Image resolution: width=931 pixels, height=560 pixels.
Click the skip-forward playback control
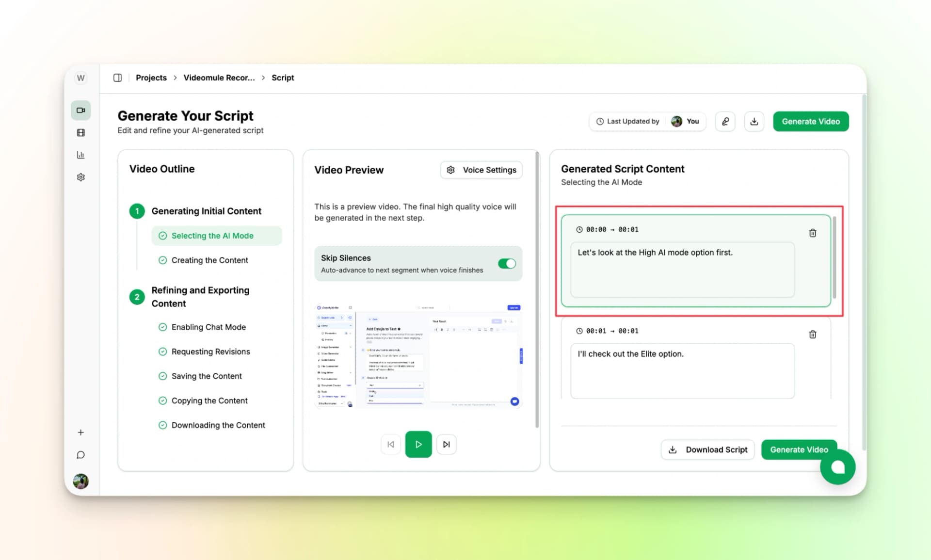click(x=446, y=444)
